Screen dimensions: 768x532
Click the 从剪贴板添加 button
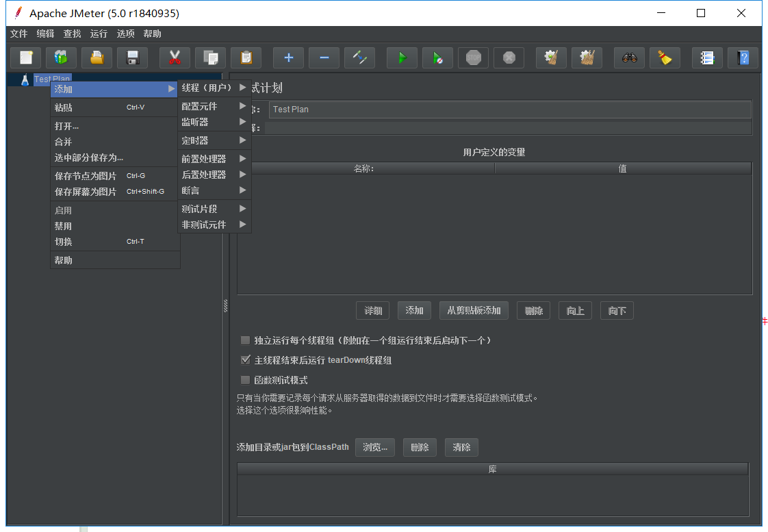(474, 311)
